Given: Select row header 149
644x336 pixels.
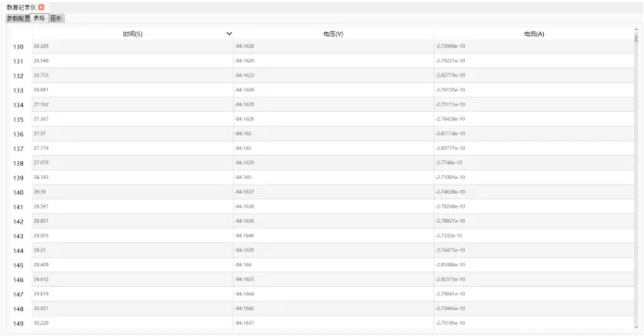Looking at the screenshot, I should coord(19,323).
